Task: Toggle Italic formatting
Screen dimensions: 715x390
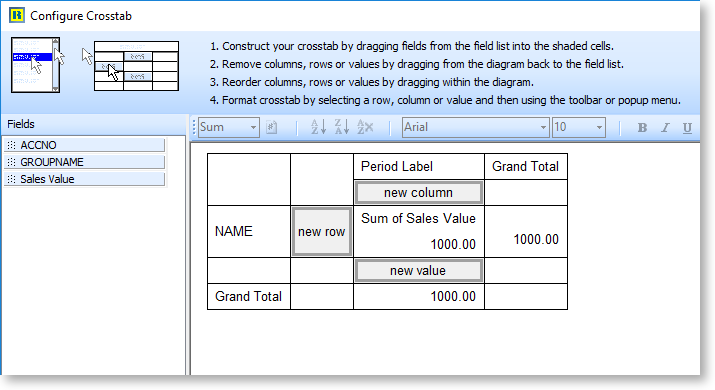Action: tap(665, 128)
